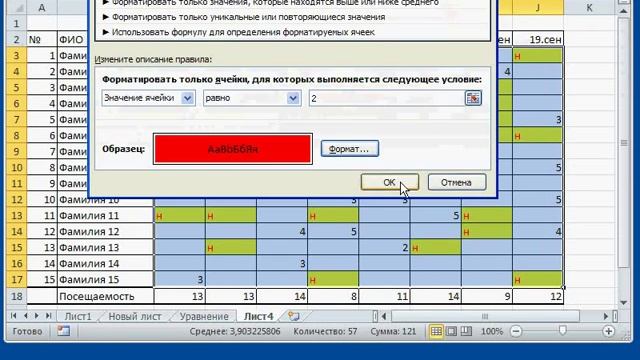Screen dimensions: 640x360
Task: Go to next sheet tab arrow
Action: [37, 316]
